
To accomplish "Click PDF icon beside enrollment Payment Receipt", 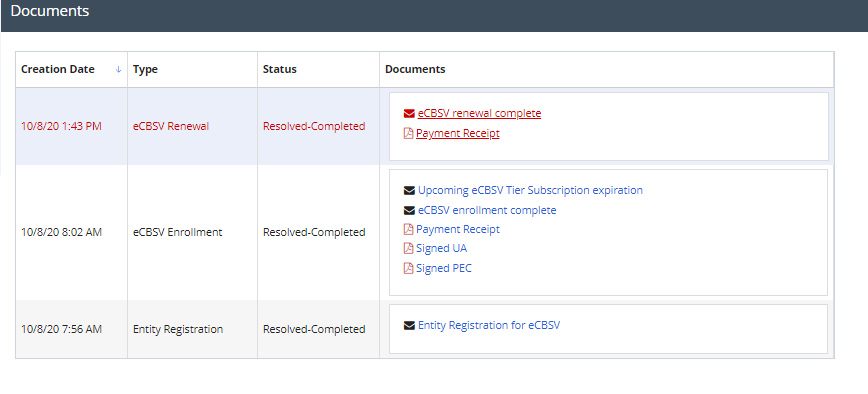I will click(409, 229).
